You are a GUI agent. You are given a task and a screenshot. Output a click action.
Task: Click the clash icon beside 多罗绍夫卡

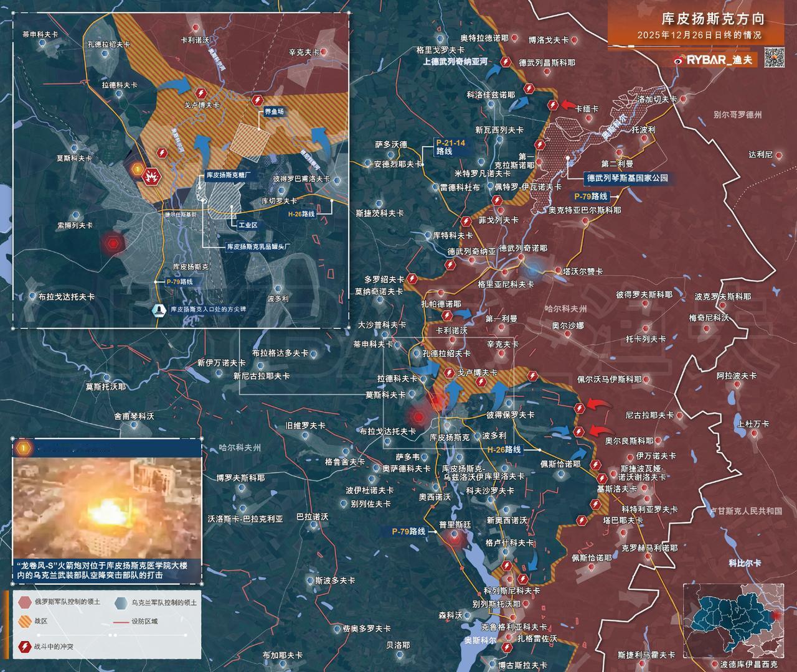pyautogui.click(x=412, y=279)
